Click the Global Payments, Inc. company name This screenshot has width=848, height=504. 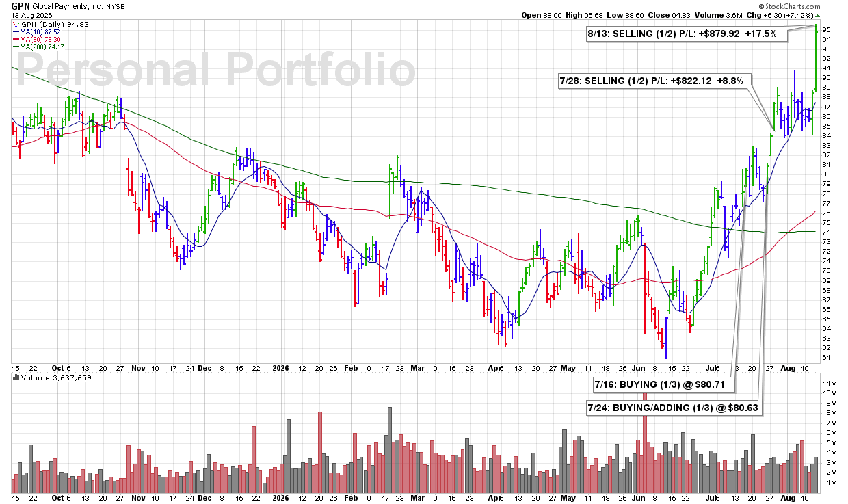68,5
